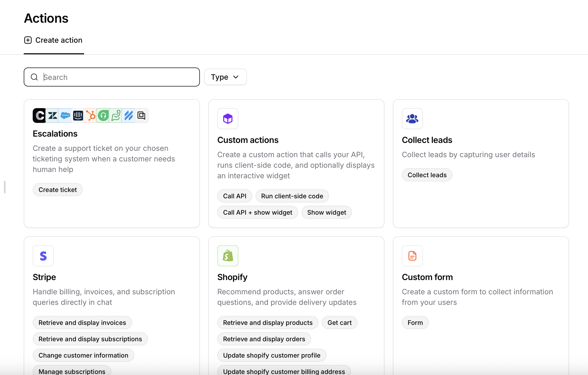Image resolution: width=588 pixels, height=375 pixels.
Task: Click the Collect leads chip button
Action: (427, 175)
